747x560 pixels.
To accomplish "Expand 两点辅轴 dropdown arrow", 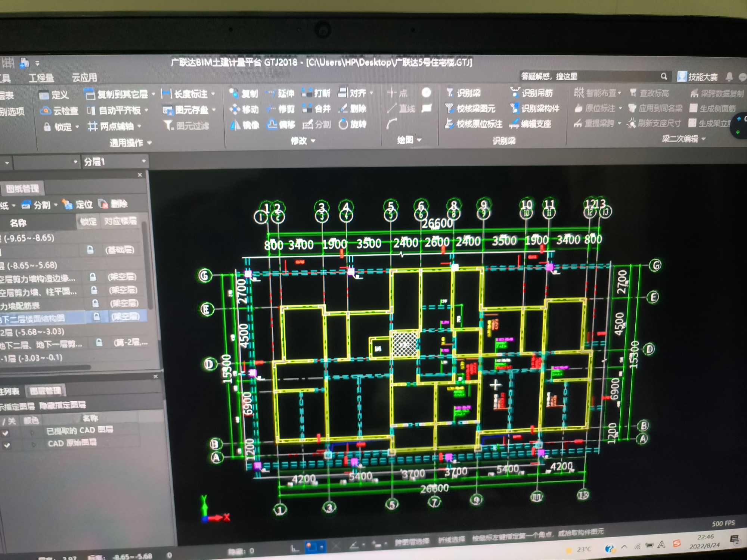I will point(139,126).
